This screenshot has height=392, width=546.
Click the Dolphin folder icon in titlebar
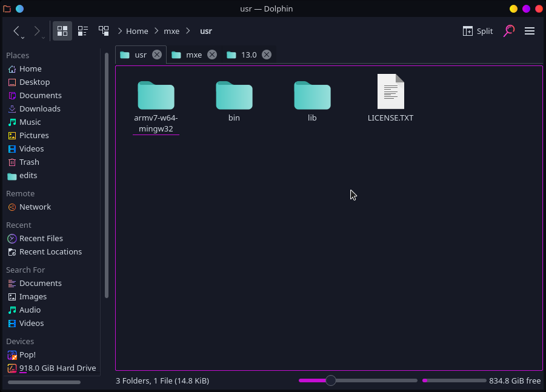(7, 8)
